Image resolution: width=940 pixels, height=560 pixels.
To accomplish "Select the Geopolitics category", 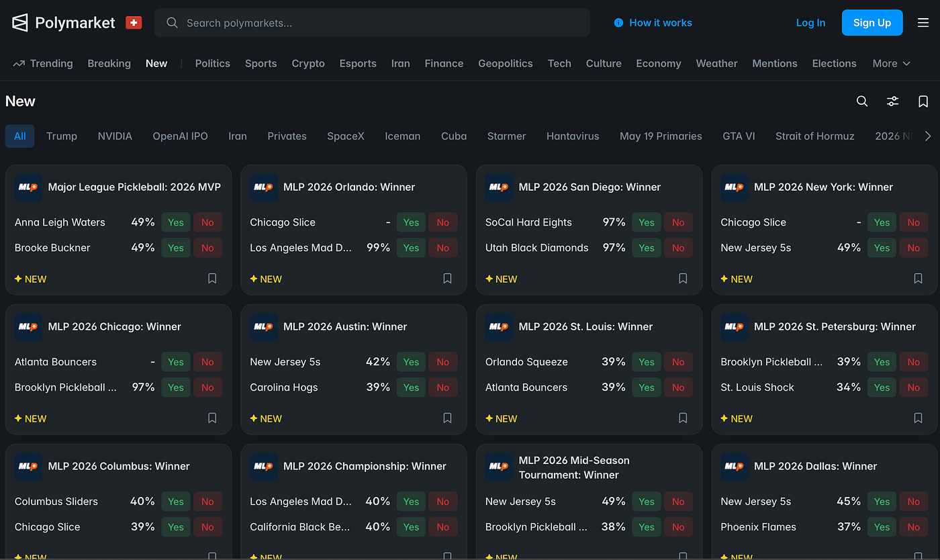I will point(506,64).
